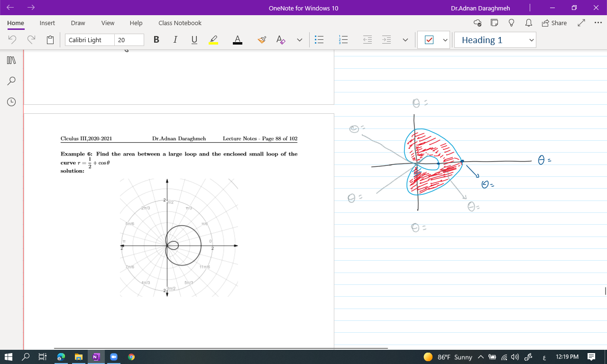Switch to the View tab
The width and height of the screenshot is (607, 364).
[108, 23]
